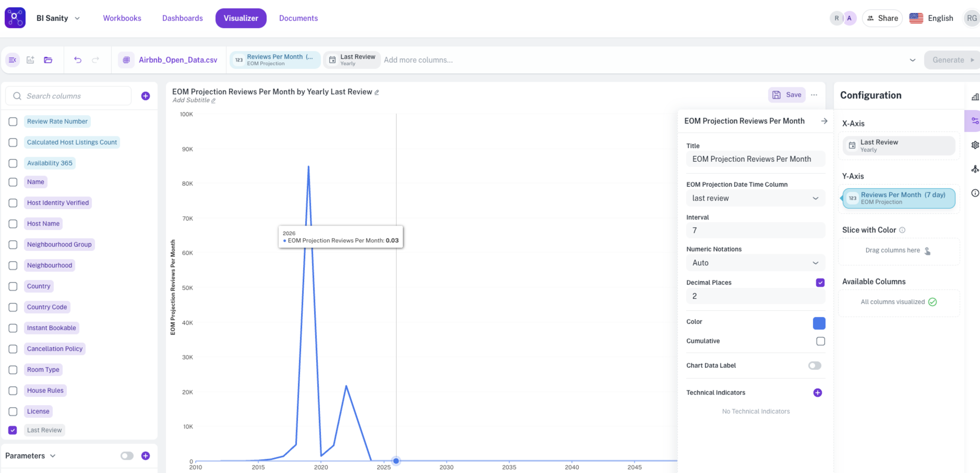The width and height of the screenshot is (980, 473).
Task: Click the purple plus icon beside column search
Action: (x=145, y=96)
